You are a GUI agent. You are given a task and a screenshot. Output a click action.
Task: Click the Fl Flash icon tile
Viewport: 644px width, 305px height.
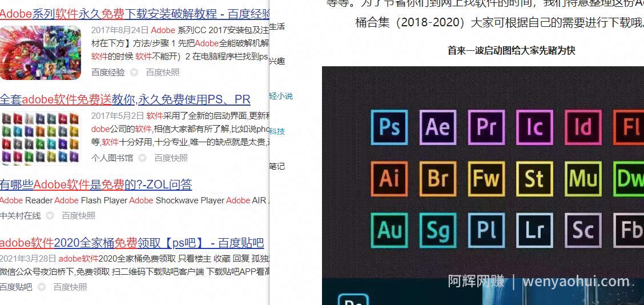click(x=629, y=127)
